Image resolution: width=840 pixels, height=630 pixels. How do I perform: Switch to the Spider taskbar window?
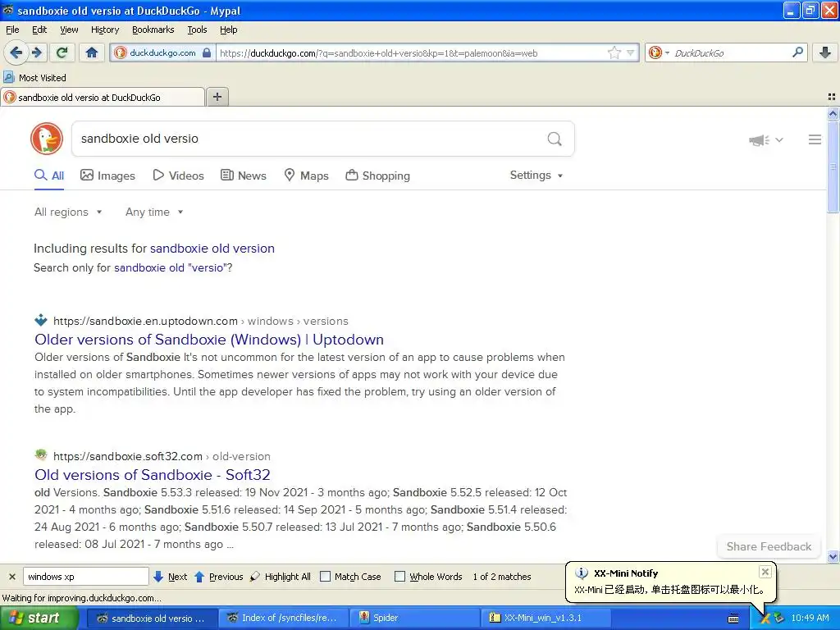pyautogui.click(x=414, y=619)
